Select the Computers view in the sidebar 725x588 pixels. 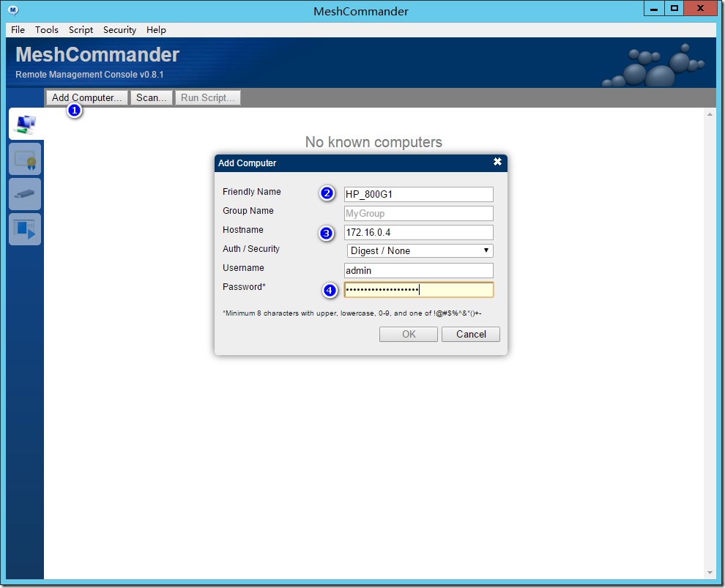click(x=24, y=124)
